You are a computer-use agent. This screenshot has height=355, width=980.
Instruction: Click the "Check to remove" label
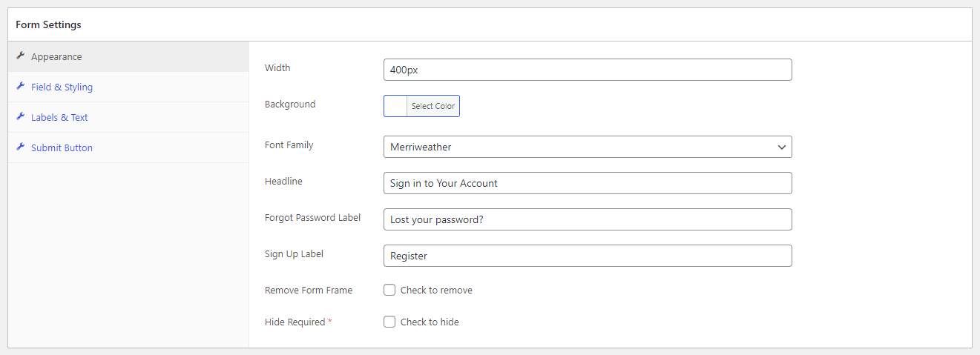coord(436,290)
